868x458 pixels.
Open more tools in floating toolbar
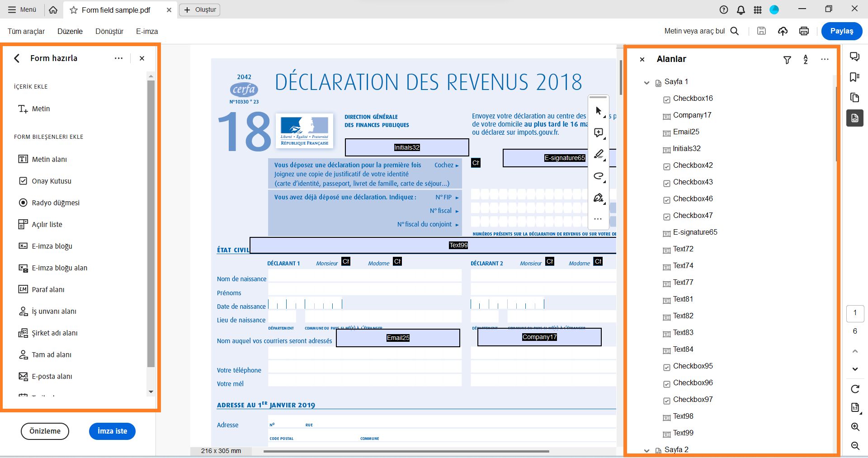(598, 219)
